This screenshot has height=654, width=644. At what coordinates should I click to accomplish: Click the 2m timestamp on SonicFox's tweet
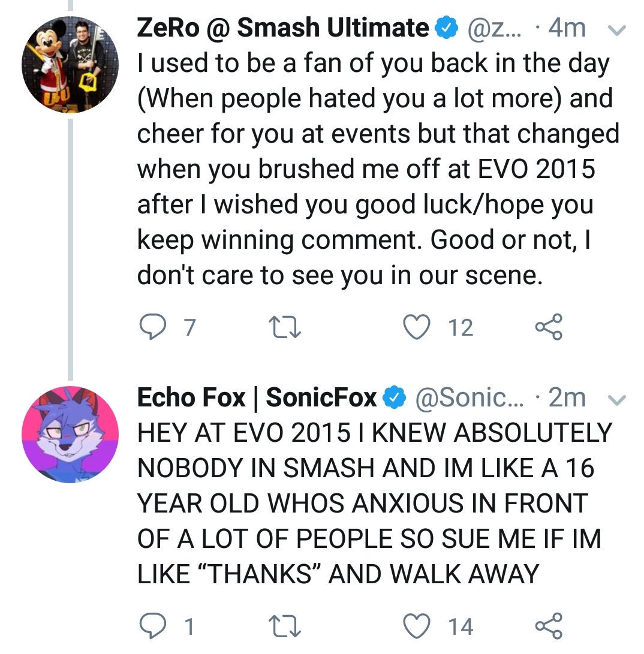click(x=567, y=397)
